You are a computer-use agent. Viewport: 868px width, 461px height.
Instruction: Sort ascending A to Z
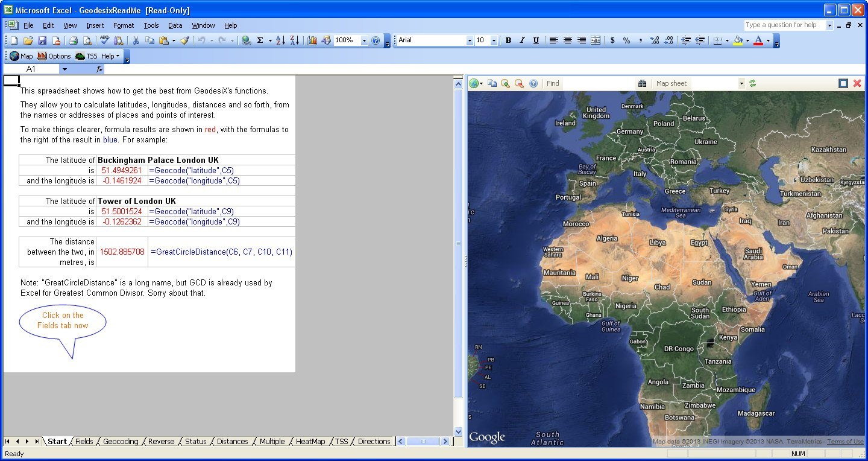pyautogui.click(x=280, y=40)
